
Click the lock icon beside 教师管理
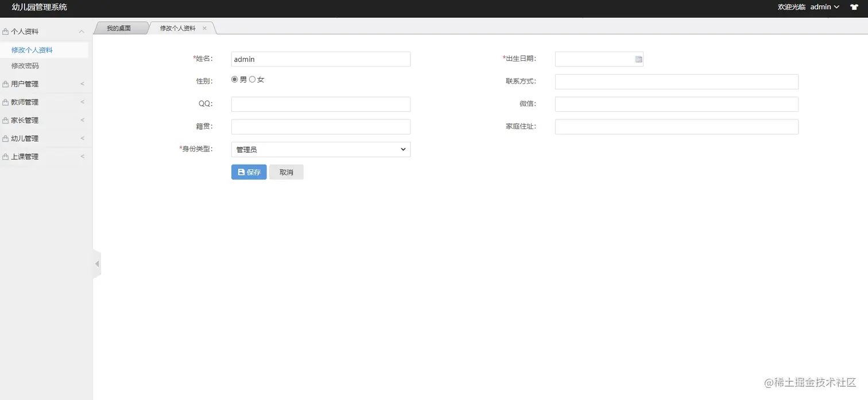[5, 102]
